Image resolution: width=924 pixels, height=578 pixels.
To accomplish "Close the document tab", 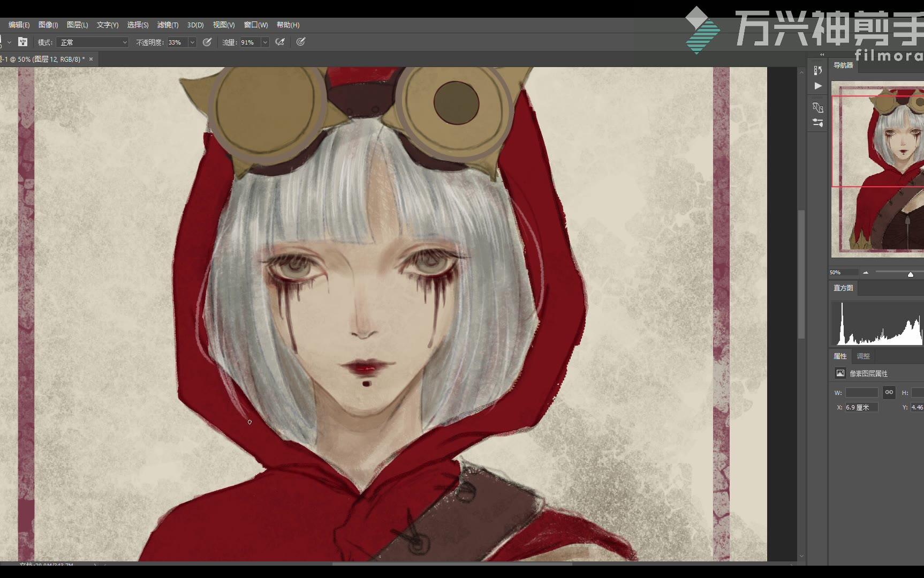I will pyautogui.click(x=91, y=59).
